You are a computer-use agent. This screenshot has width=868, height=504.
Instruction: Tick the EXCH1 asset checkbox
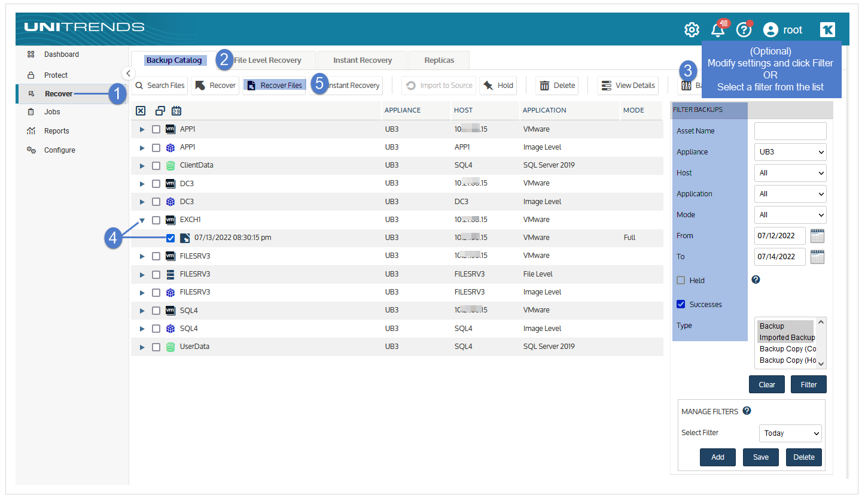[x=156, y=220]
